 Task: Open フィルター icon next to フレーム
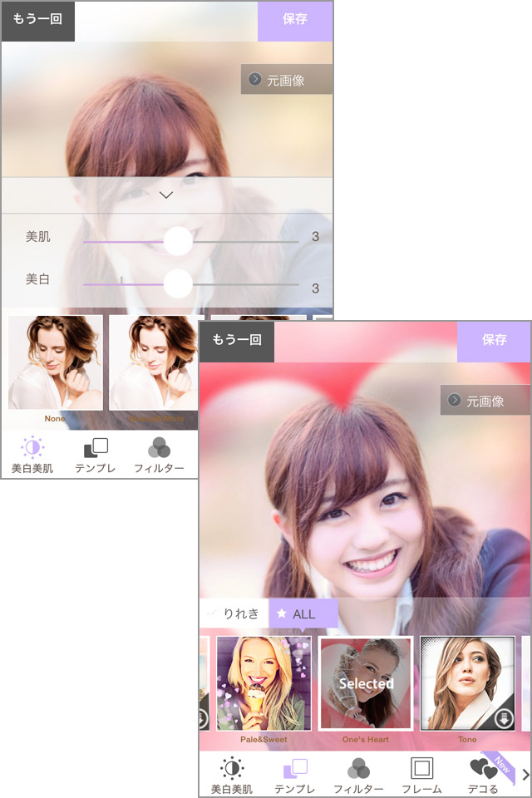358,769
